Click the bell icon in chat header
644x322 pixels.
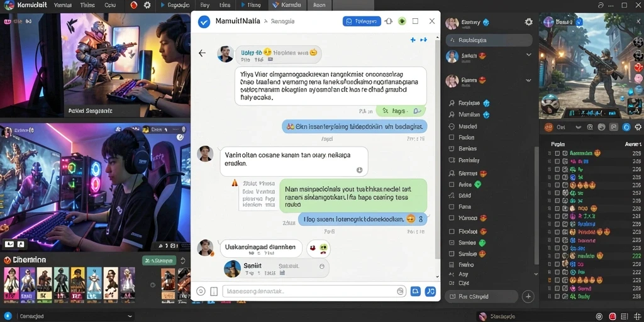pos(389,21)
